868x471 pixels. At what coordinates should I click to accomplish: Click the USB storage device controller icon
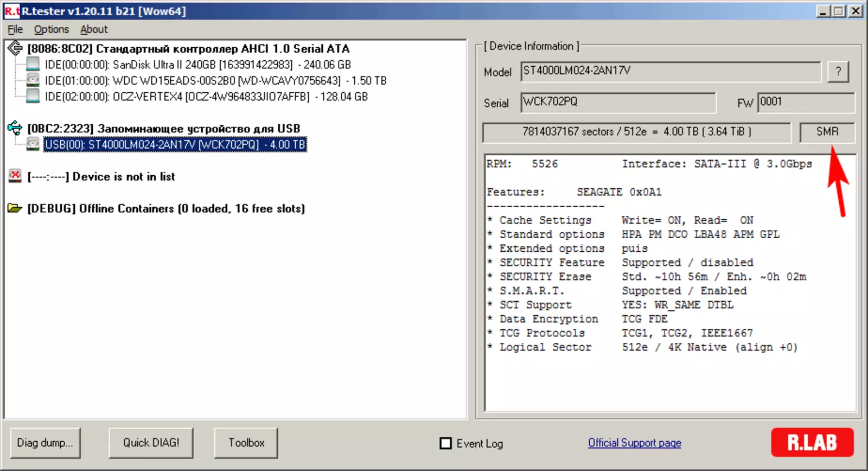15,128
